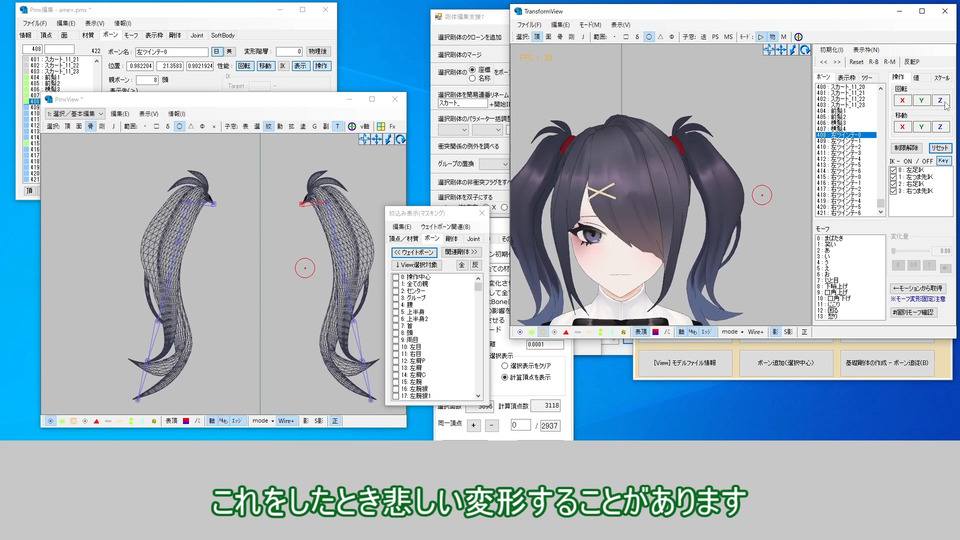Switch to the スケール tab in TransformView
Viewport: 960px width, 540px height.
(941, 78)
